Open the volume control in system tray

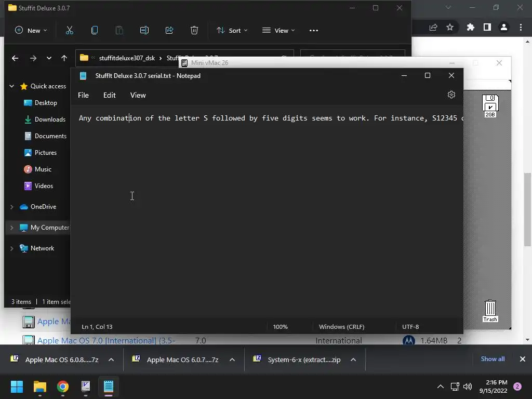point(468,387)
